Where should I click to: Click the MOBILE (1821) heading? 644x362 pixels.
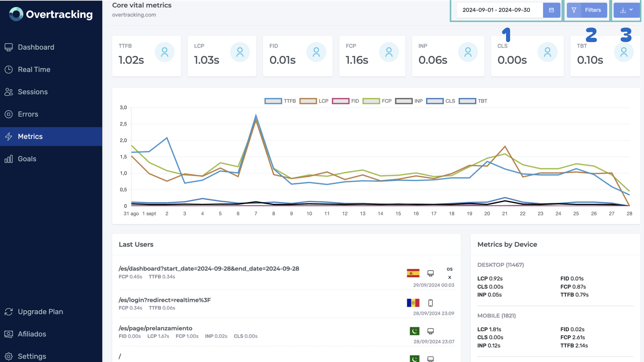point(496,316)
